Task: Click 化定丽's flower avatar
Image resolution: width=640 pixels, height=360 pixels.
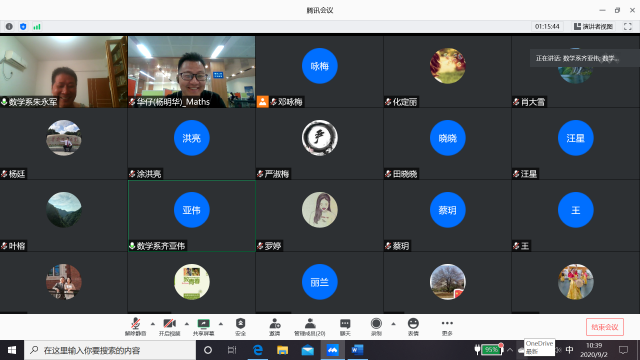Action: click(447, 66)
